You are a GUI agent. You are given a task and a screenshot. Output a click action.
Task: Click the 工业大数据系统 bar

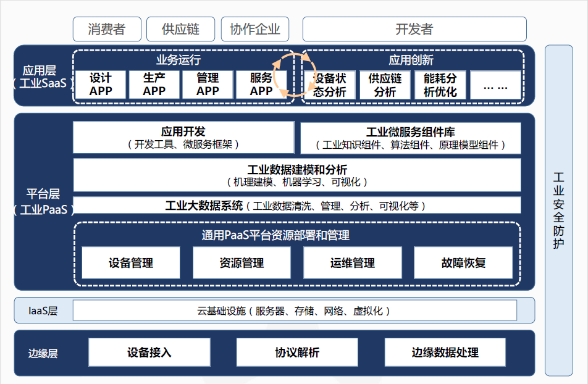pos(295,204)
